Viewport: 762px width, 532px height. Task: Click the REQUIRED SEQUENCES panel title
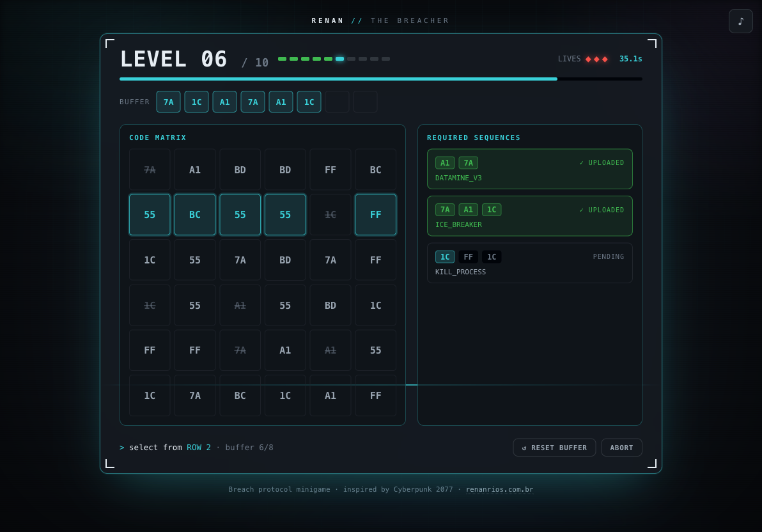[x=473, y=137]
